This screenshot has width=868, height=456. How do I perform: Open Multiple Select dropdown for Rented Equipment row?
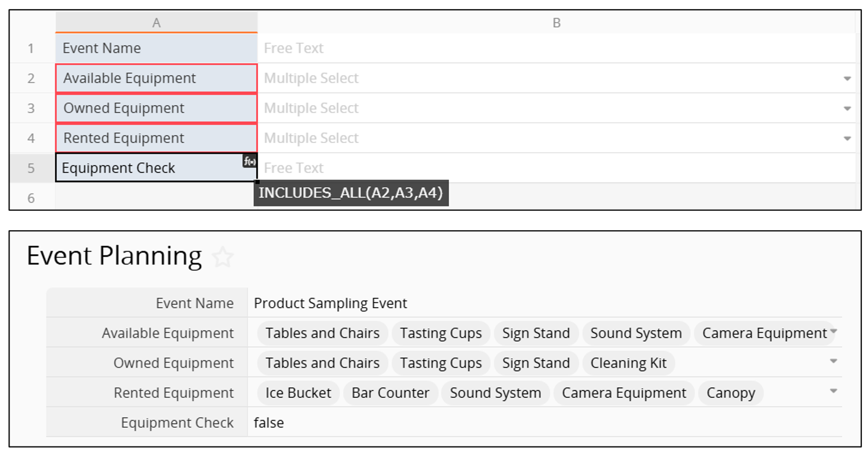(847, 139)
